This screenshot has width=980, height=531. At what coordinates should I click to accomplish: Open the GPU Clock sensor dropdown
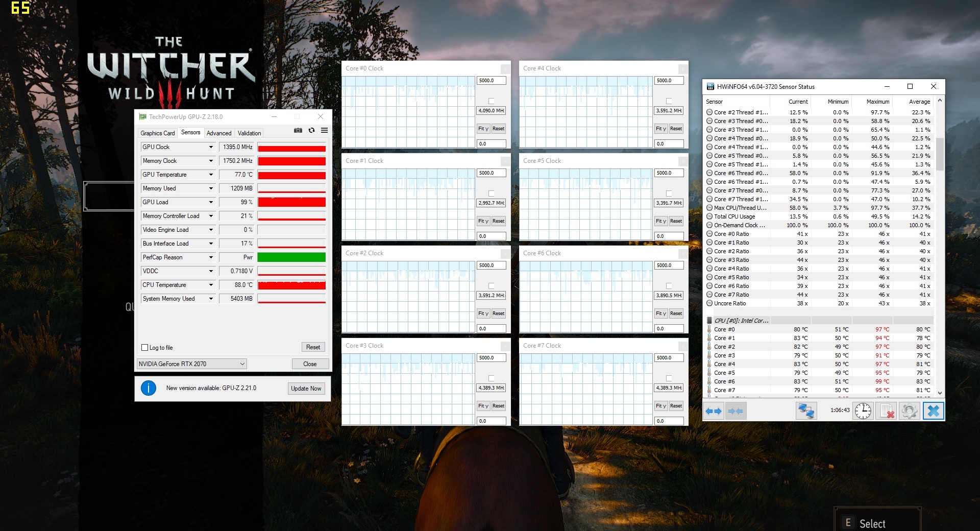211,147
